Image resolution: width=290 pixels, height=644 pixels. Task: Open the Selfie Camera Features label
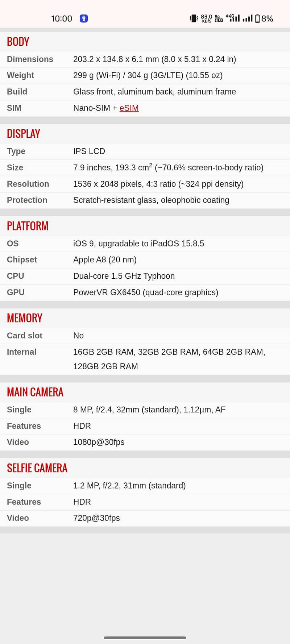point(24,502)
